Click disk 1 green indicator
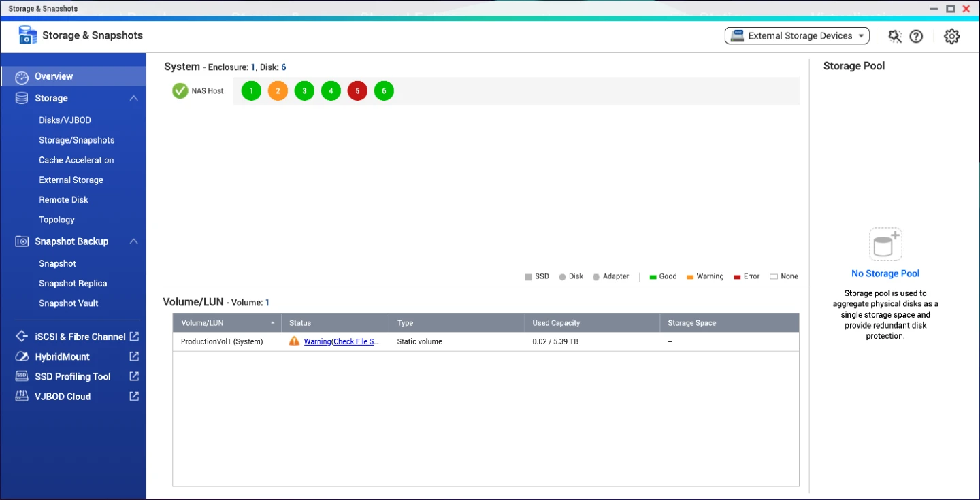980x500 pixels. pyautogui.click(x=251, y=90)
